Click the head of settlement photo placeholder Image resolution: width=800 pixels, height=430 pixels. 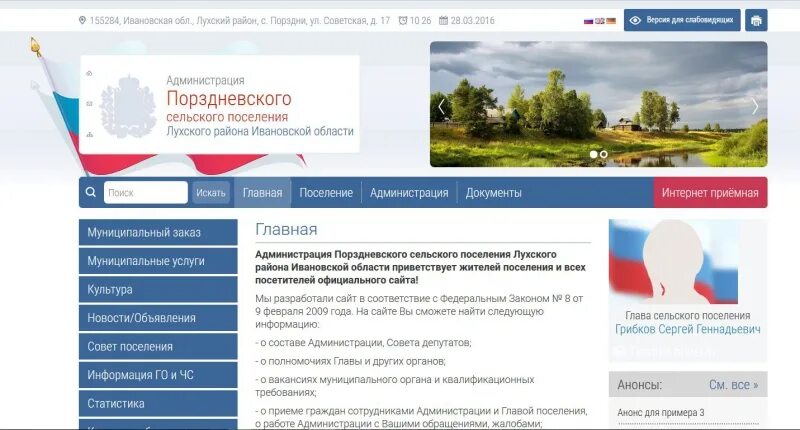coord(673,262)
